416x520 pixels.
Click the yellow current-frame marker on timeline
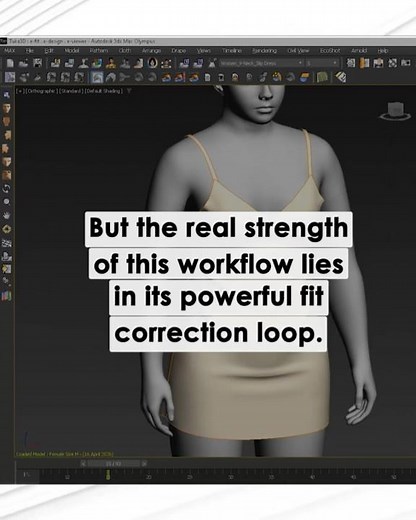click(108, 475)
